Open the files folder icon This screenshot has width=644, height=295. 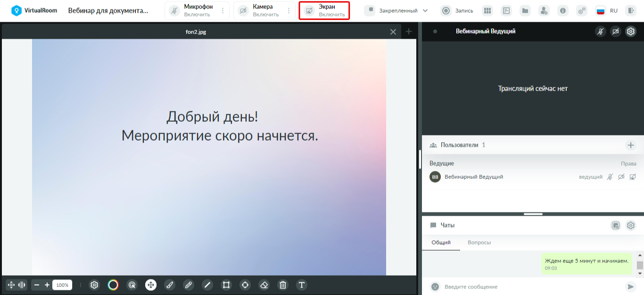click(x=525, y=10)
